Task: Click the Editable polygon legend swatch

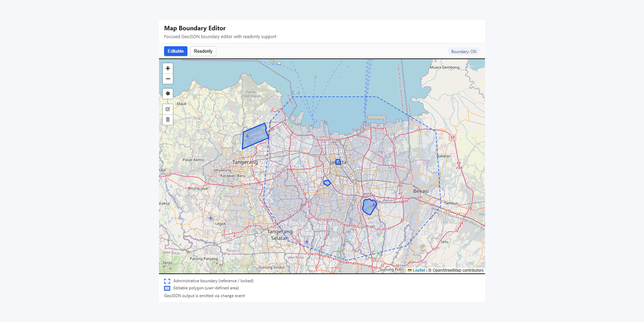Action: click(x=167, y=288)
